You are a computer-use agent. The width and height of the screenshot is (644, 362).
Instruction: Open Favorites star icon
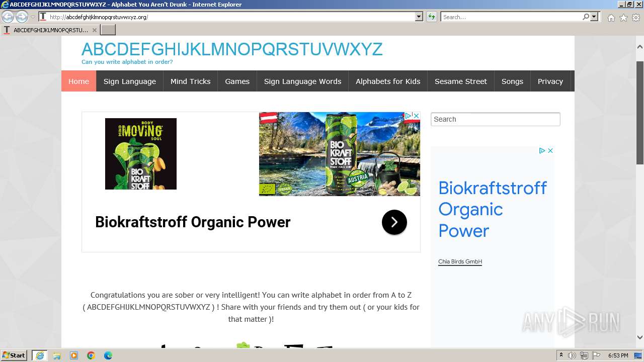tap(623, 18)
